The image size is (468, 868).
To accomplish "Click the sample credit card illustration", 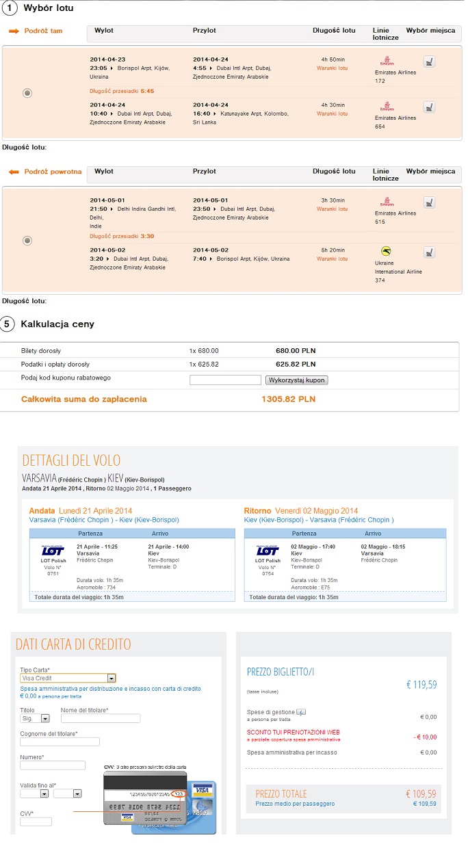I will click(159, 803).
